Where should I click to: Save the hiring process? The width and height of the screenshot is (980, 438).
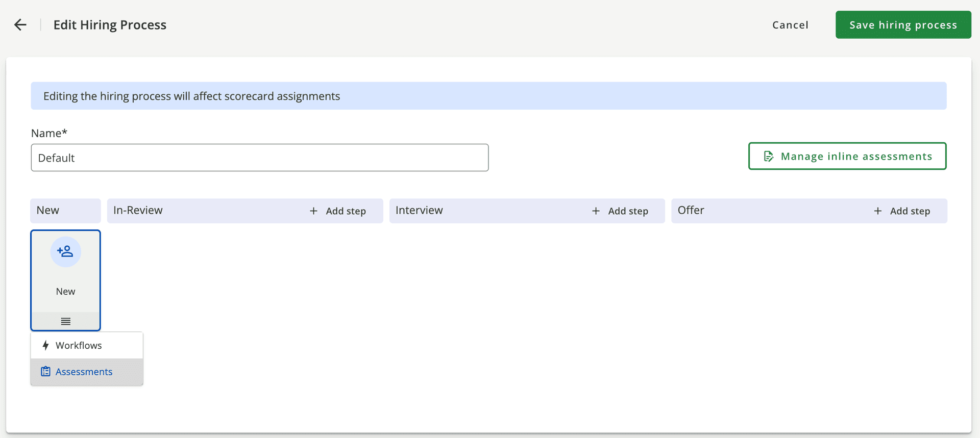click(903, 25)
